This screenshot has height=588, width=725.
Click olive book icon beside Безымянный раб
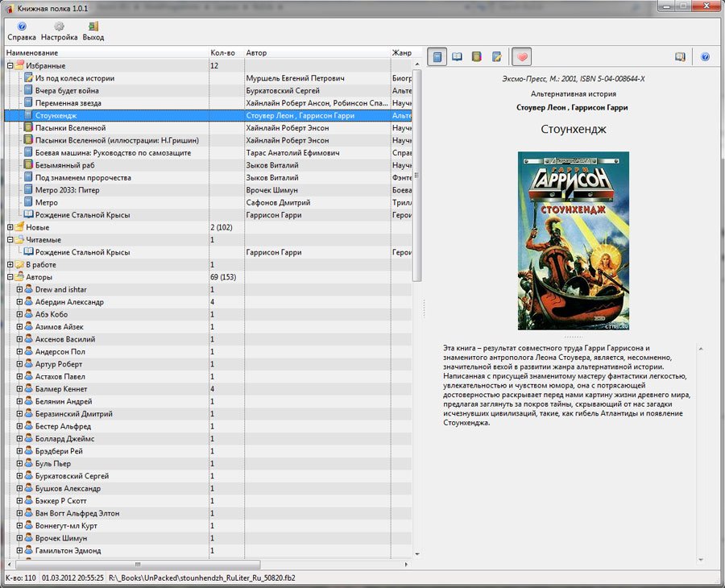click(x=29, y=164)
